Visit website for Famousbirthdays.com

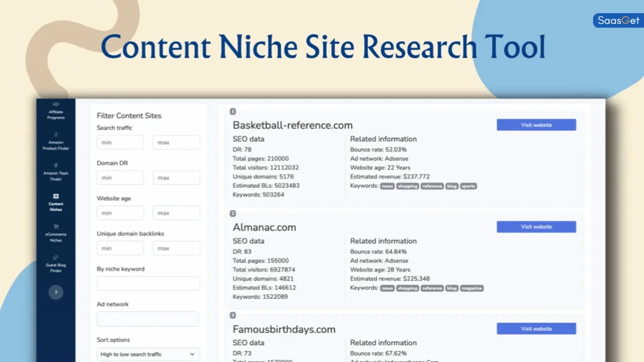tap(536, 329)
